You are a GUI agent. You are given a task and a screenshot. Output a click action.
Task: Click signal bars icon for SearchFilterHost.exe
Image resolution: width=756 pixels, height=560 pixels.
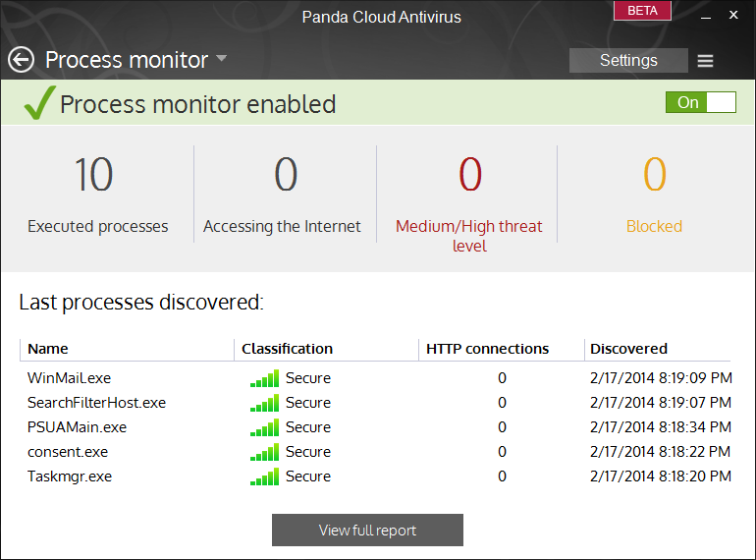pyautogui.click(x=264, y=403)
